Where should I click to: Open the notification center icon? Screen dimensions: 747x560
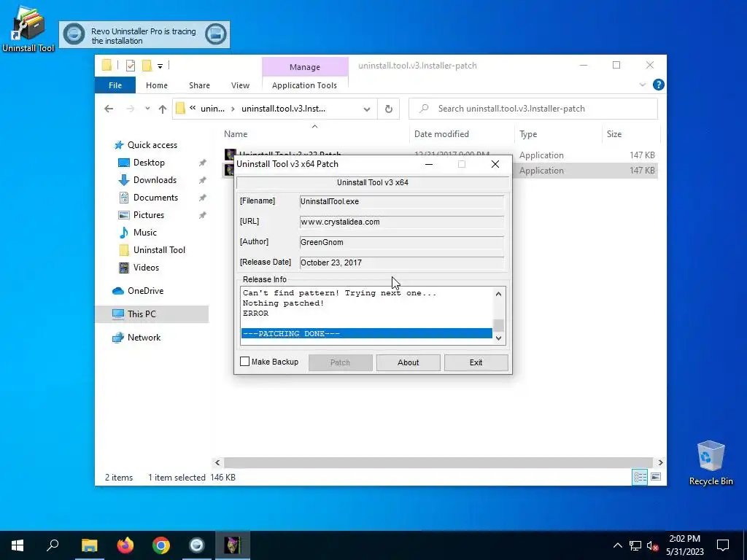pos(723,545)
